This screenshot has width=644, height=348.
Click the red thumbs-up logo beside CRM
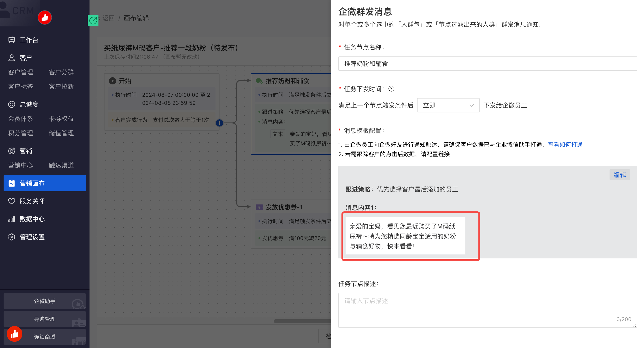pyautogui.click(x=45, y=17)
